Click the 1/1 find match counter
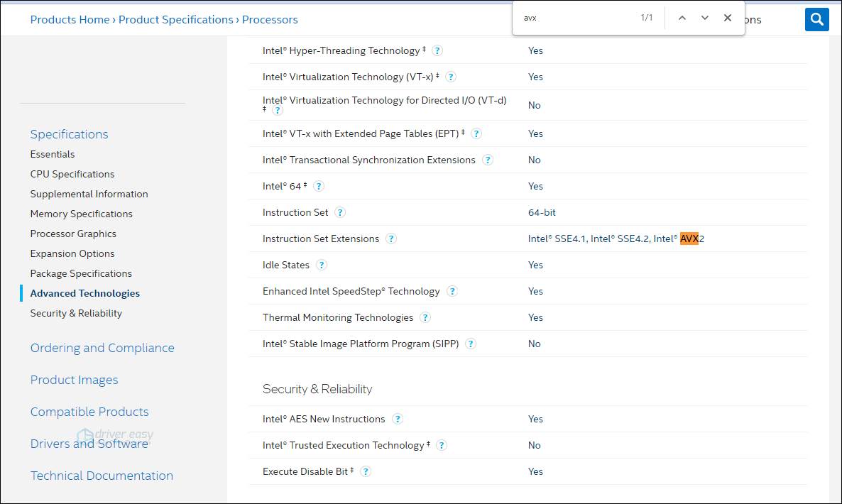 coord(647,18)
